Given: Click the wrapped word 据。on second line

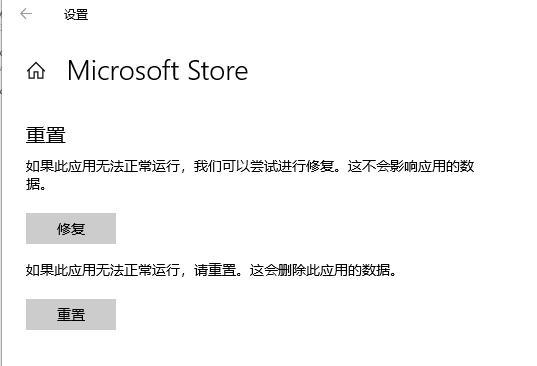Looking at the screenshot, I should (x=36, y=184).
